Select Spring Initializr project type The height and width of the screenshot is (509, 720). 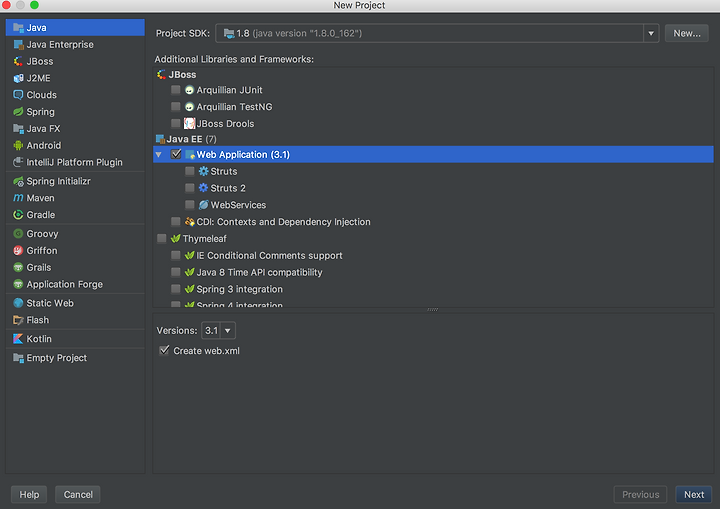tap(75, 181)
